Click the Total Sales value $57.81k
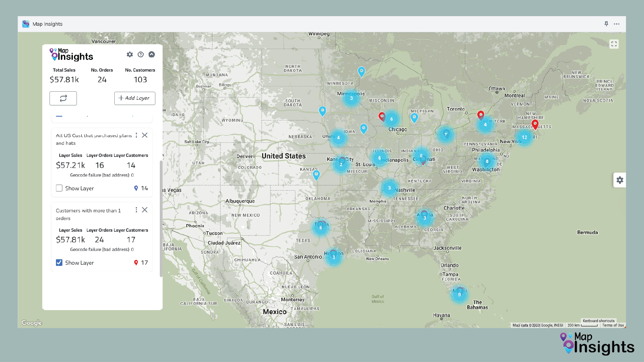This screenshot has width=644, height=362. coord(64,80)
